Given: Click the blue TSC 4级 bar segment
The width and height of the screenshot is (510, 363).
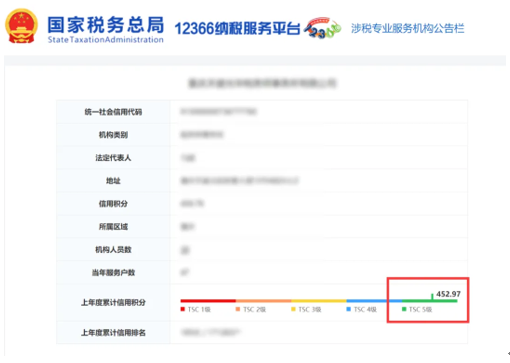Looking at the screenshot, I should point(374,301).
